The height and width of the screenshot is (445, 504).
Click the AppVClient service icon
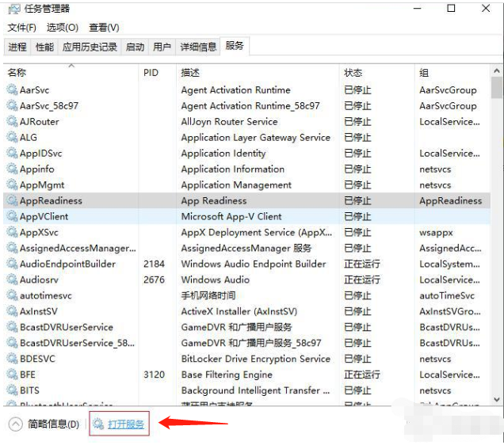(12, 216)
